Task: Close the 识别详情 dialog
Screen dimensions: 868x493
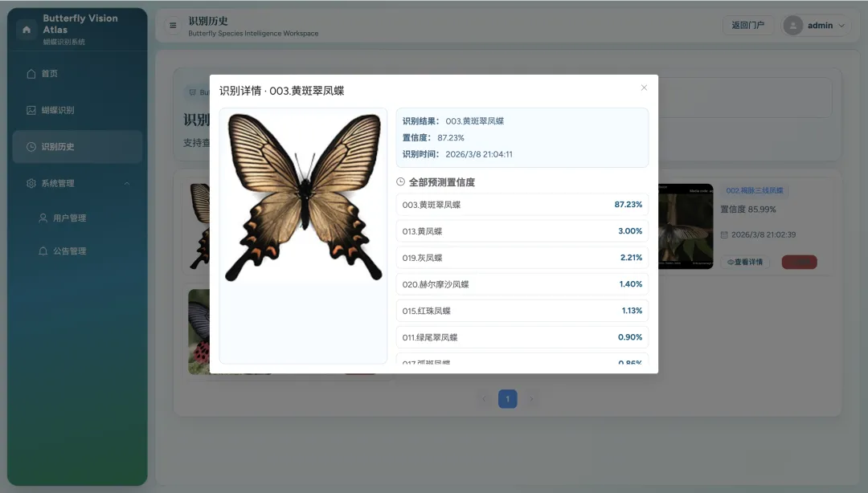Action: click(x=644, y=88)
